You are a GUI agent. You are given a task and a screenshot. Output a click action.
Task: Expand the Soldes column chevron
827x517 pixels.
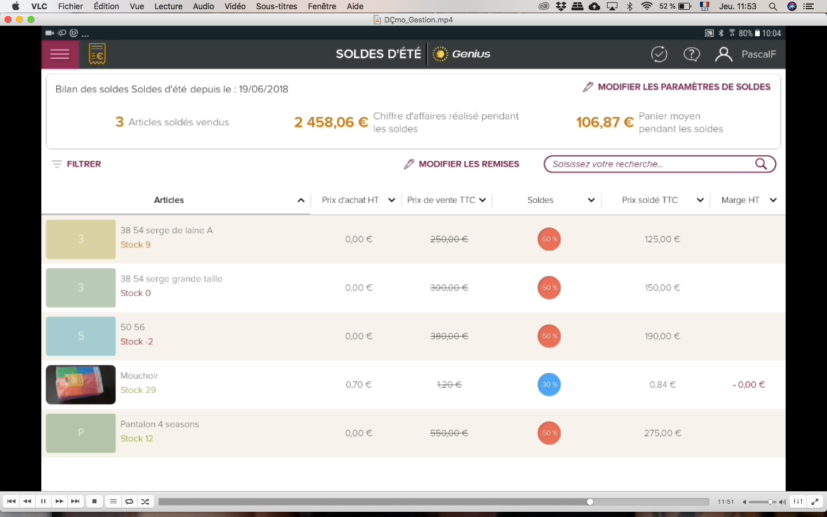[x=591, y=200]
